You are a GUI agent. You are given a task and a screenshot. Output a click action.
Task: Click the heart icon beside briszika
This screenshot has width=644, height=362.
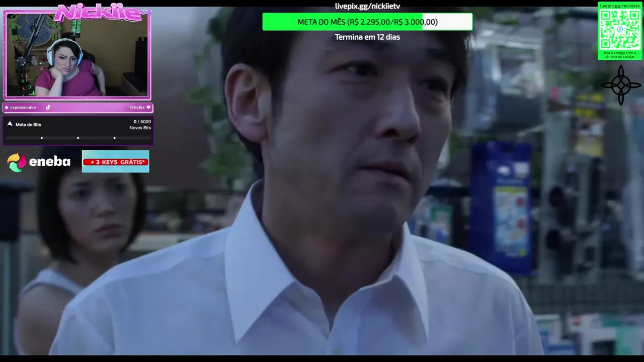(x=148, y=107)
